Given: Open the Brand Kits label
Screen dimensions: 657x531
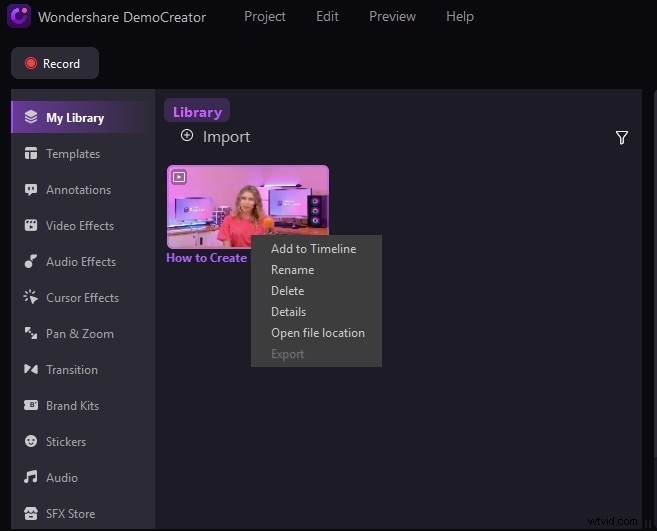Looking at the screenshot, I should [72, 406].
